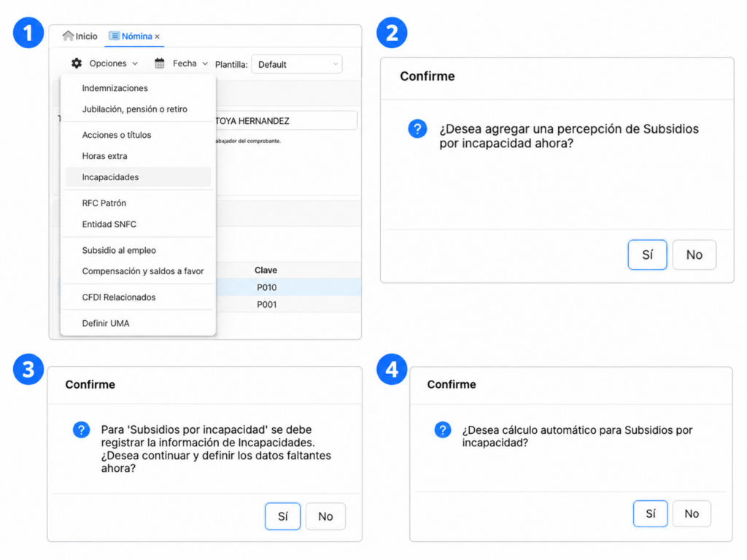Click question icon in cálculo automático dialog
The height and width of the screenshot is (560, 747).
point(443,429)
